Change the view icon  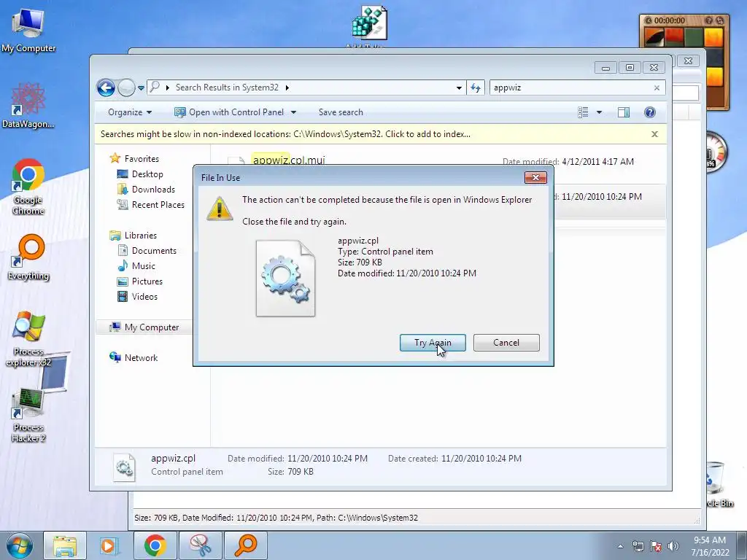click(x=583, y=112)
